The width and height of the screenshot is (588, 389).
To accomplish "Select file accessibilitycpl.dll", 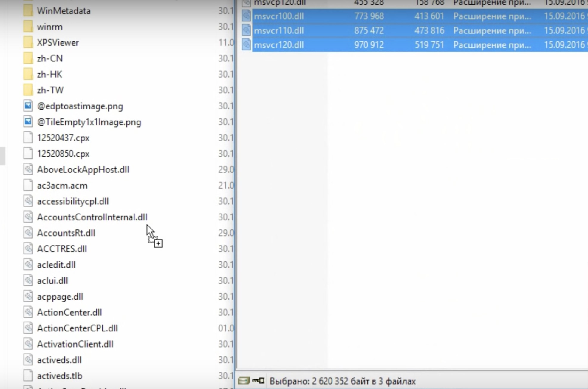I will tap(73, 201).
